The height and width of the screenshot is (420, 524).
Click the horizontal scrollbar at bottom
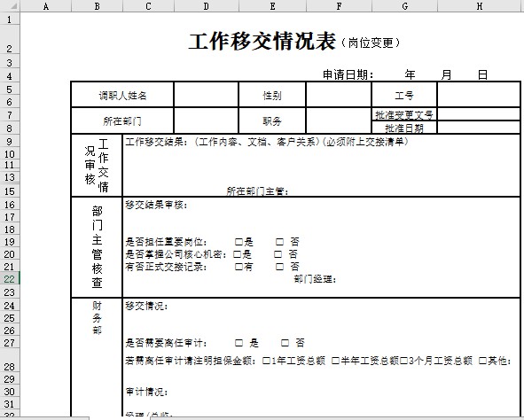[x=337, y=418]
